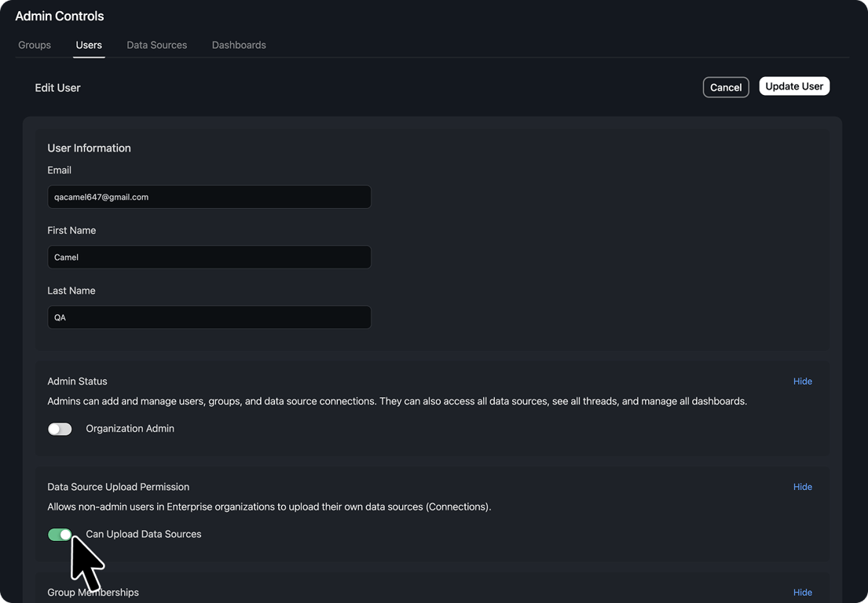Enable the Organization Admin toggle
The width and height of the screenshot is (868, 603).
coord(60,429)
